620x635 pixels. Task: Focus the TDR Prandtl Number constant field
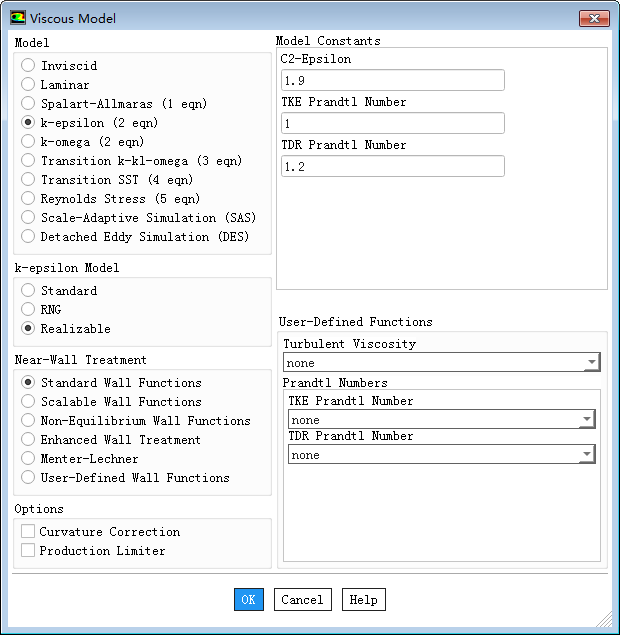click(393, 166)
